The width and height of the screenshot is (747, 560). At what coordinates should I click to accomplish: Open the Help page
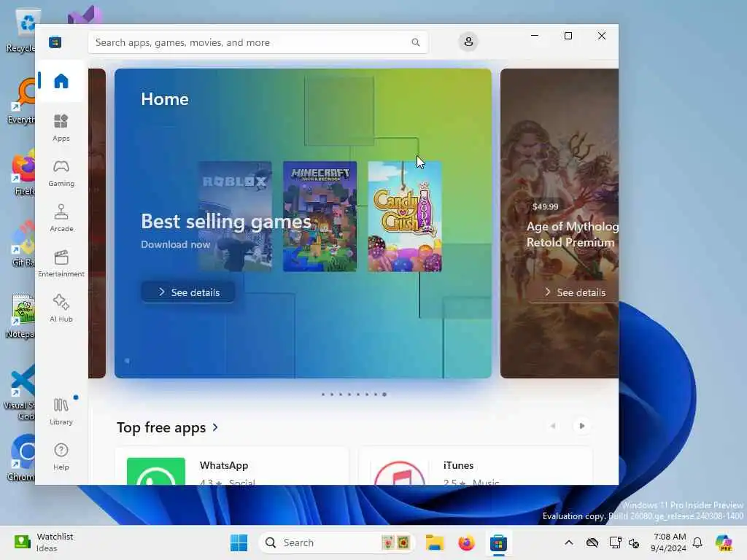pos(61,456)
